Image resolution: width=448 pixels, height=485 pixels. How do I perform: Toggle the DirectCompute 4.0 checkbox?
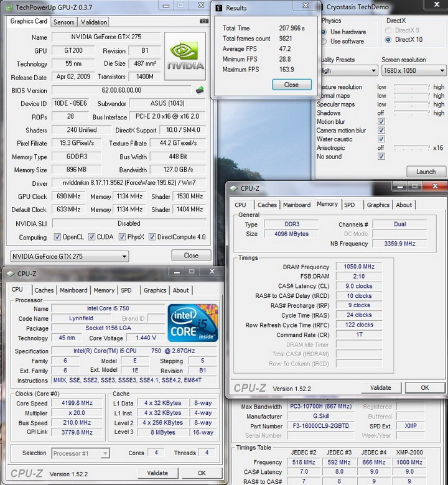(152, 237)
